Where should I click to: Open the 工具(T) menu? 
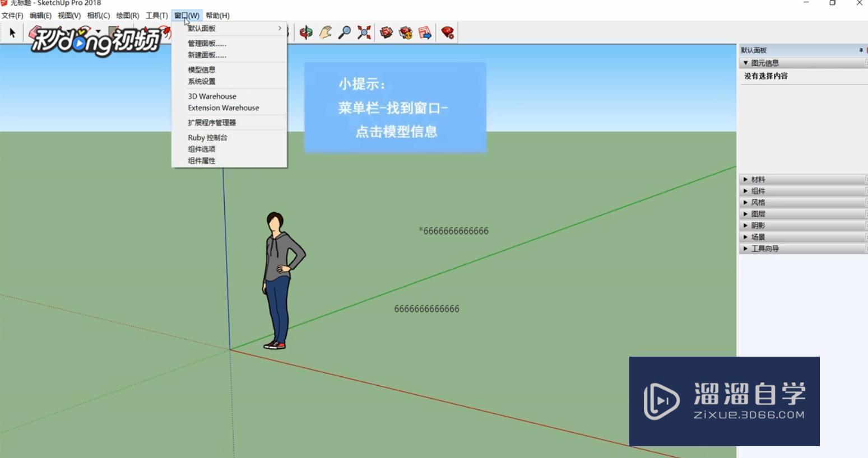(157, 16)
